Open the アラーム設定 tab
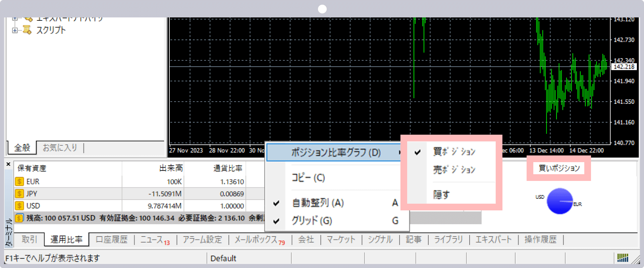This screenshot has height=268, width=644. 203,240
